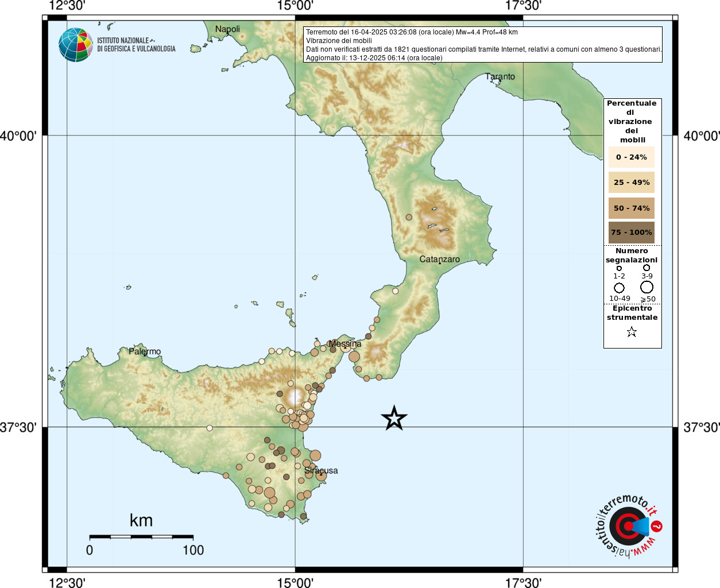
Task: Pick the 75 - 100% legend swatch
Action: click(632, 233)
